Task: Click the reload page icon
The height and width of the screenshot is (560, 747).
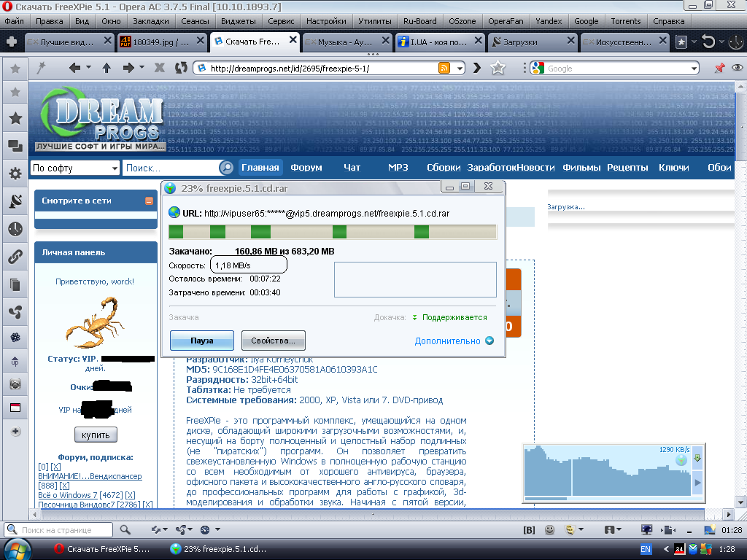Action: click(181, 68)
